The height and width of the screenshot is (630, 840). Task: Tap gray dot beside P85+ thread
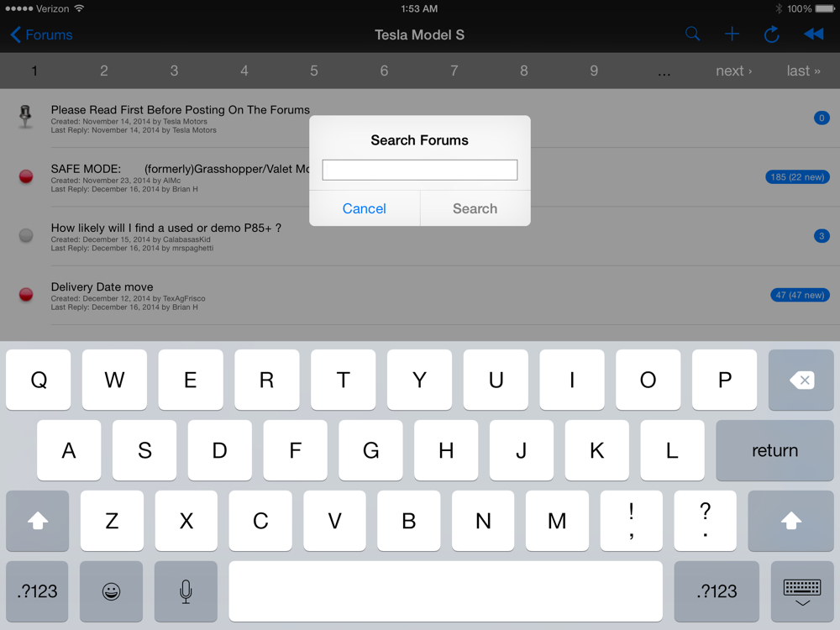[x=26, y=235]
